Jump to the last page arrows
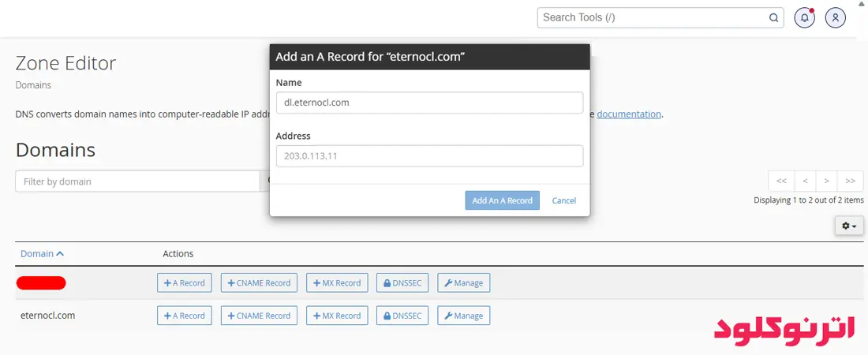This screenshot has width=868, height=355. [x=851, y=181]
